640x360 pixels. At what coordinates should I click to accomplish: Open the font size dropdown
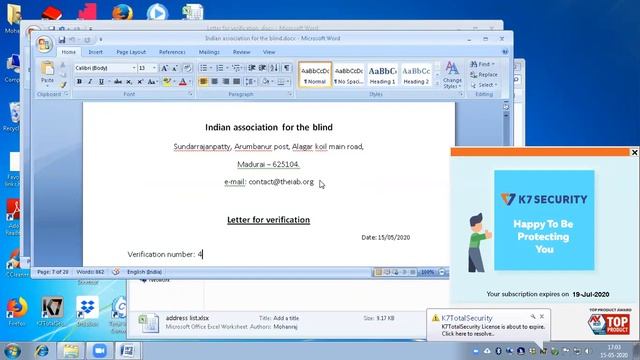[x=154, y=68]
